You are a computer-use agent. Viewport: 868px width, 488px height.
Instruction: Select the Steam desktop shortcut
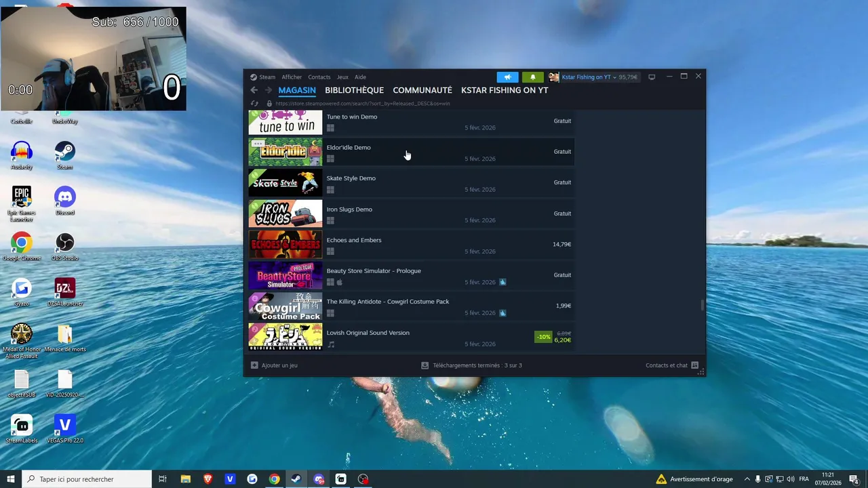pyautogui.click(x=65, y=155)
